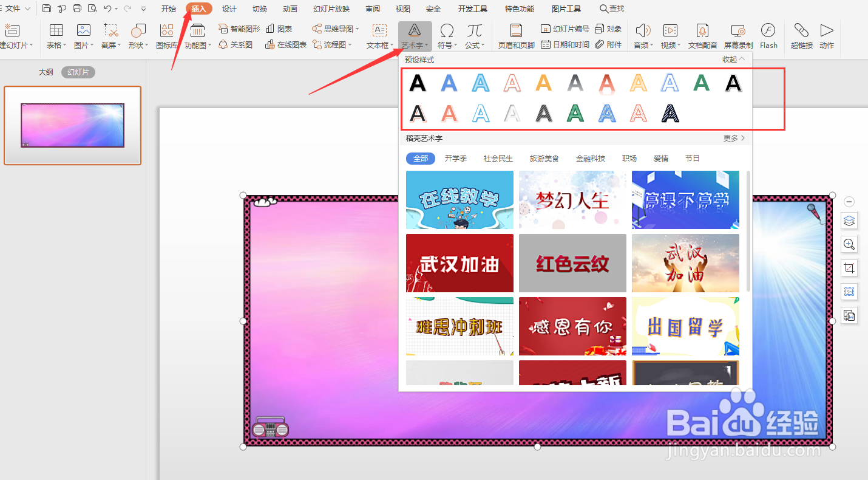Expand the 视频 insert options

click(x=670, y=36)
